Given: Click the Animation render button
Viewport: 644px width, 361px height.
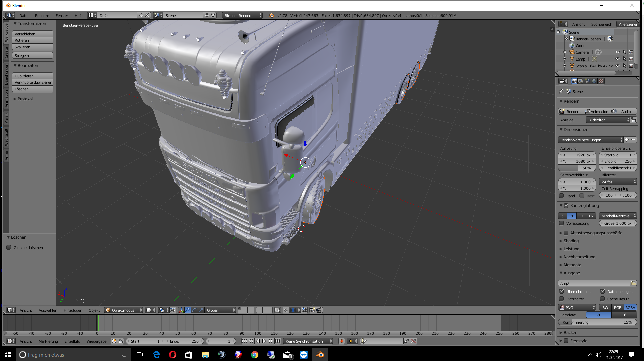Looking at the screenshot, I should [596, 111].
